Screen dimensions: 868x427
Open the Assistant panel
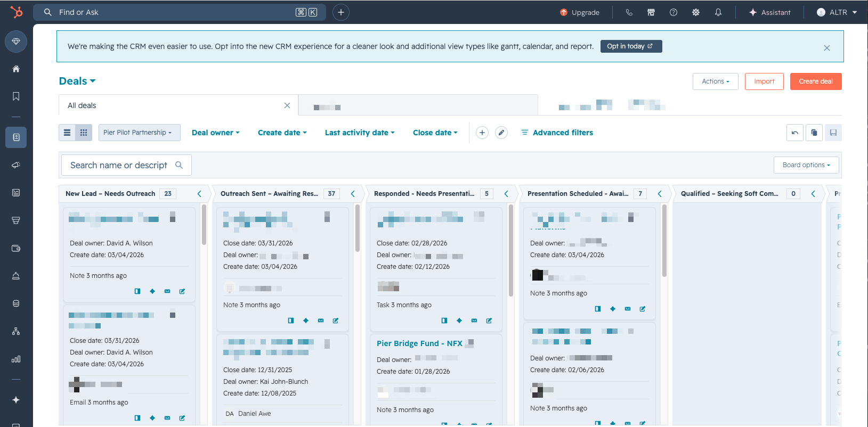[769, 12]
